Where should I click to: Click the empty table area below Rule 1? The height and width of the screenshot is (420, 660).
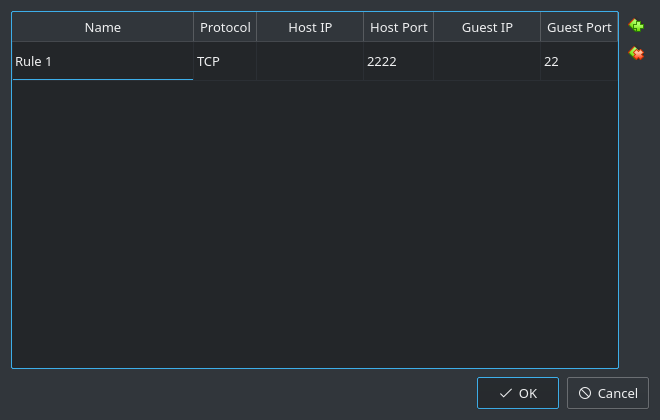pos(314,220)
